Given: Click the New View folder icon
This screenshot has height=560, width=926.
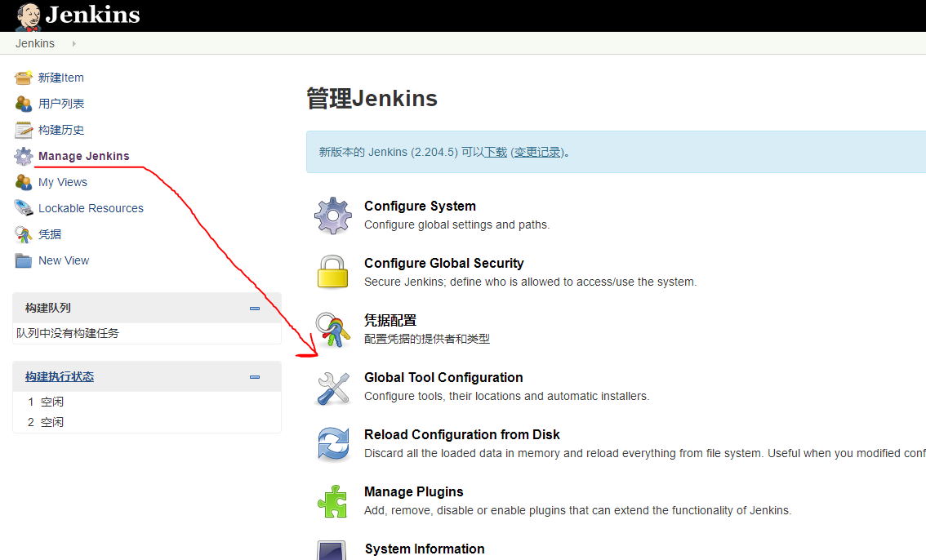Looking at the screenshot, I should 24,261.
